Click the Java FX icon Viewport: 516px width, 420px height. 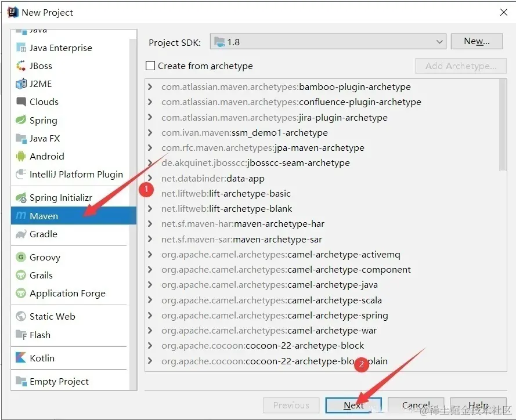[x=21, y=138]
